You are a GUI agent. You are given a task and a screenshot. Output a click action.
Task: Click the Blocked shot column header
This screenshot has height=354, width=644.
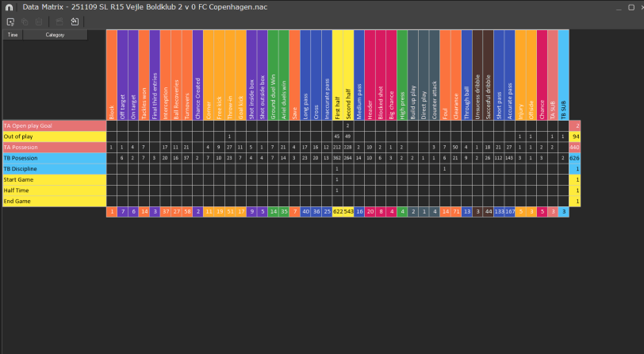381,75
